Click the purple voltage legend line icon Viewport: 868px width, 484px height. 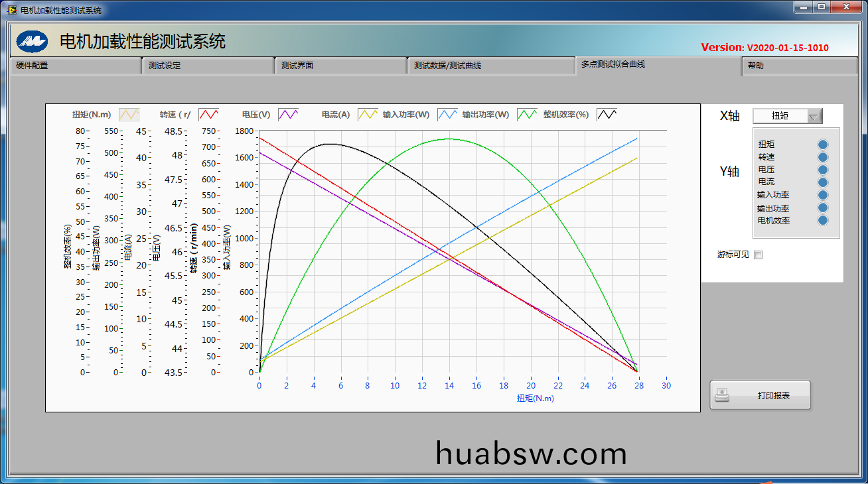288,115
